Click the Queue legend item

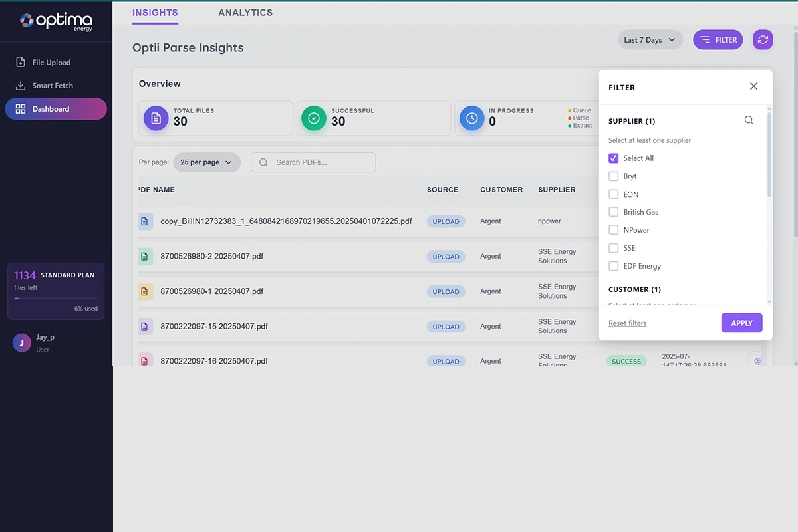[x=580, y=111]
